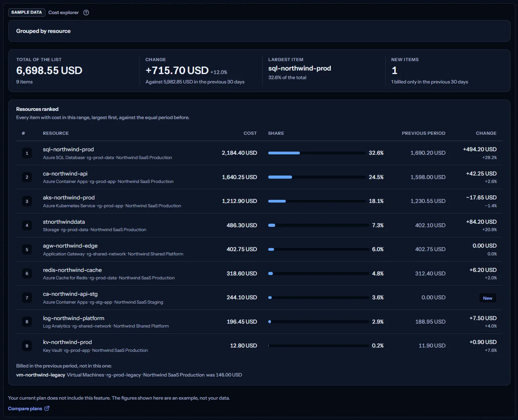518x420 pixels.
Task: Select the log-northwind-platform resource name
Action: pos(74,318)
